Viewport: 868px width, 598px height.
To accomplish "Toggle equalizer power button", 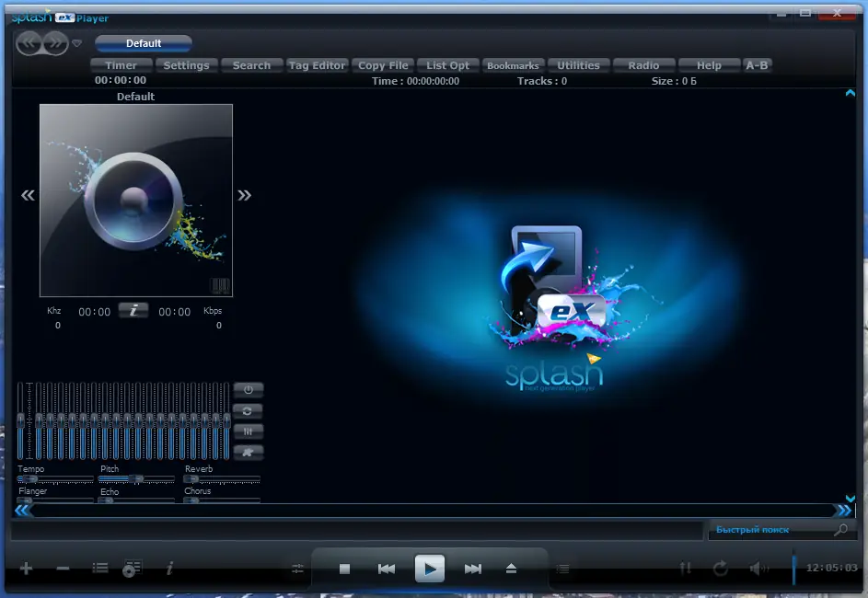I will 248,389.
